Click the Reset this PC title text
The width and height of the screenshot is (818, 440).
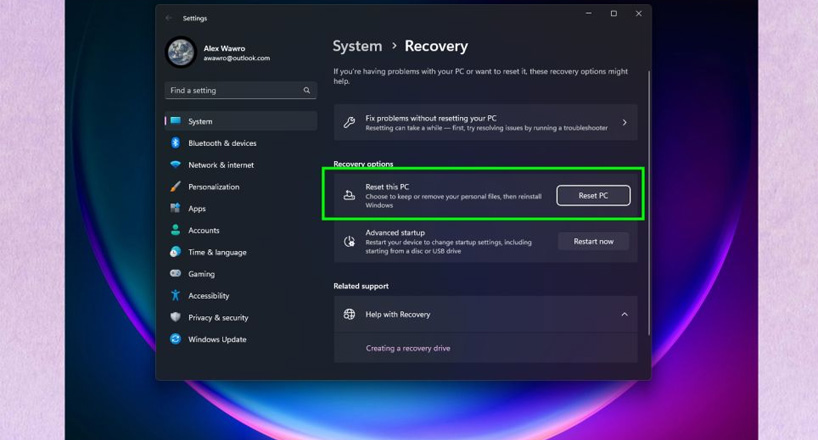click(x=387, y=187)
